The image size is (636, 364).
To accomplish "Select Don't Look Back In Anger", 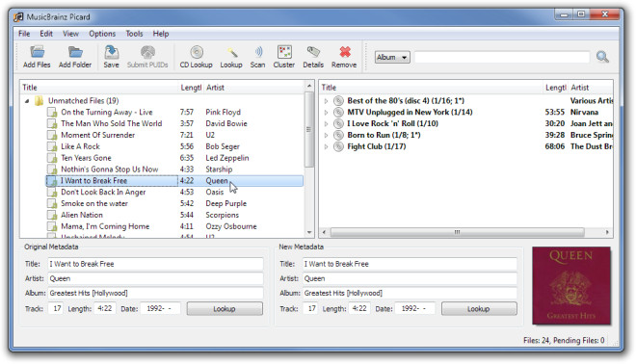I will pyautogui.click(x=103, y=193).
